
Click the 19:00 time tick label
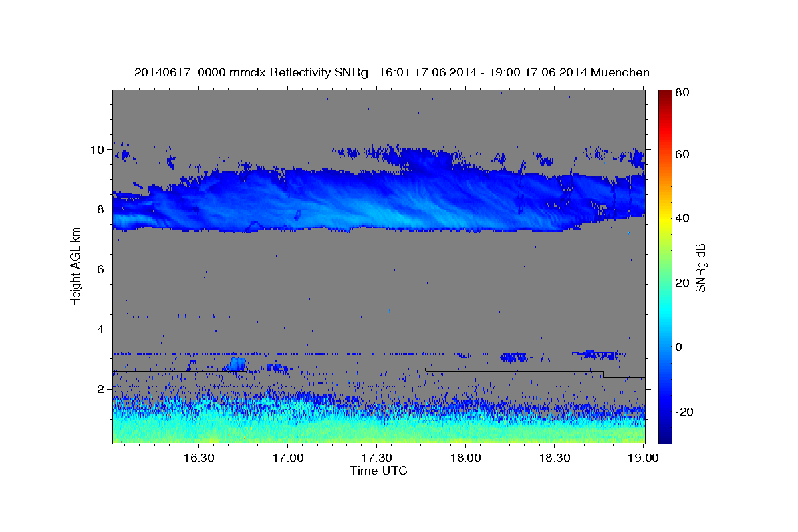644,458
